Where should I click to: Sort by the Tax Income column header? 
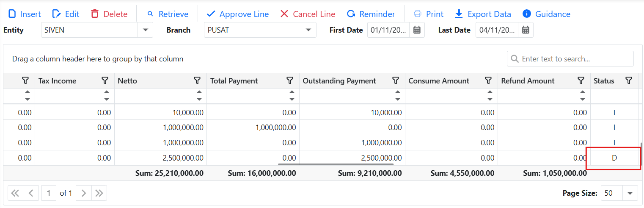pyautogui.click(x=57, y=81)
